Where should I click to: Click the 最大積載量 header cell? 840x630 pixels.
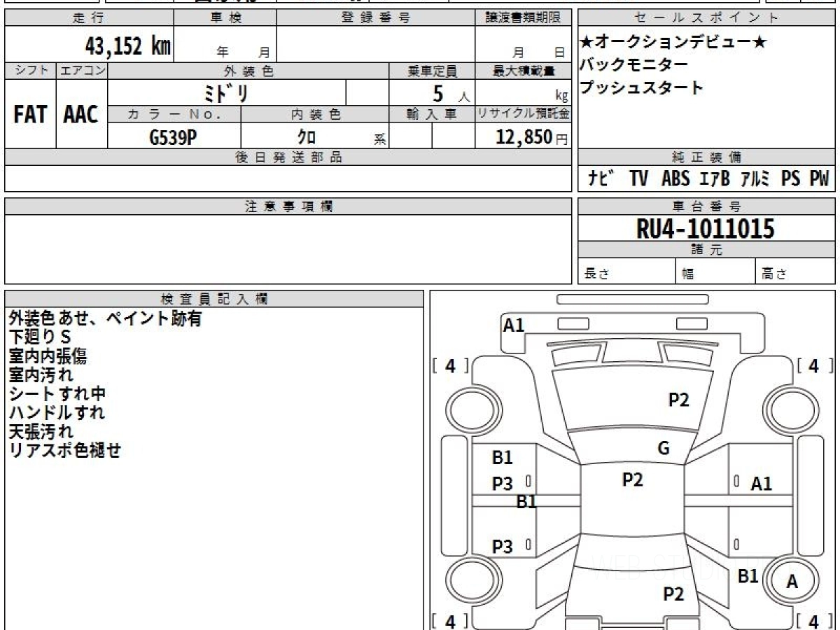pos(523,71)
